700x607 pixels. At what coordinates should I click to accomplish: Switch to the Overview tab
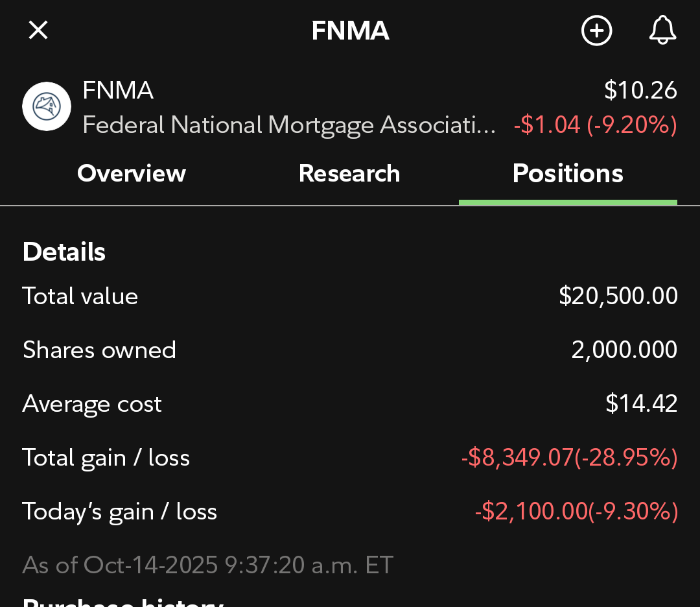click(x=132, y=174)
